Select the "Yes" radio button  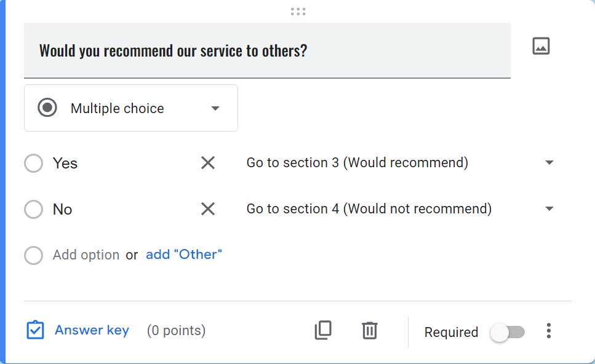click(34, 163)
